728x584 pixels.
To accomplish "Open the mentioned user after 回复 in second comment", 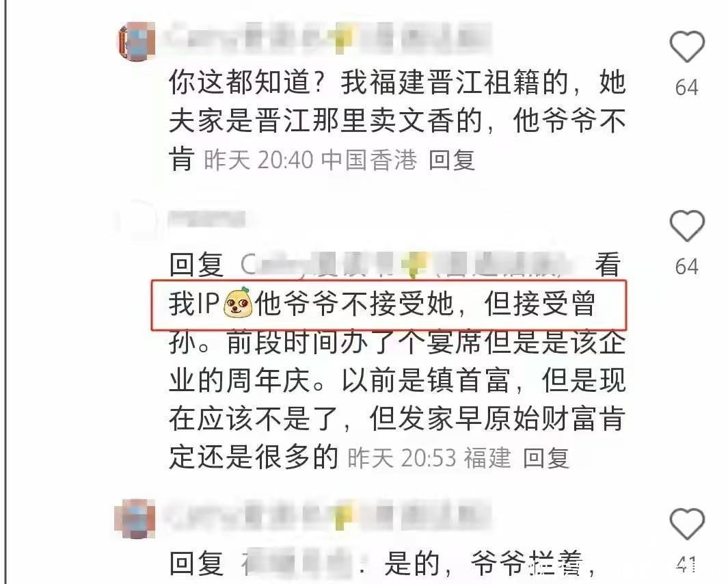I will click(405, 265).
